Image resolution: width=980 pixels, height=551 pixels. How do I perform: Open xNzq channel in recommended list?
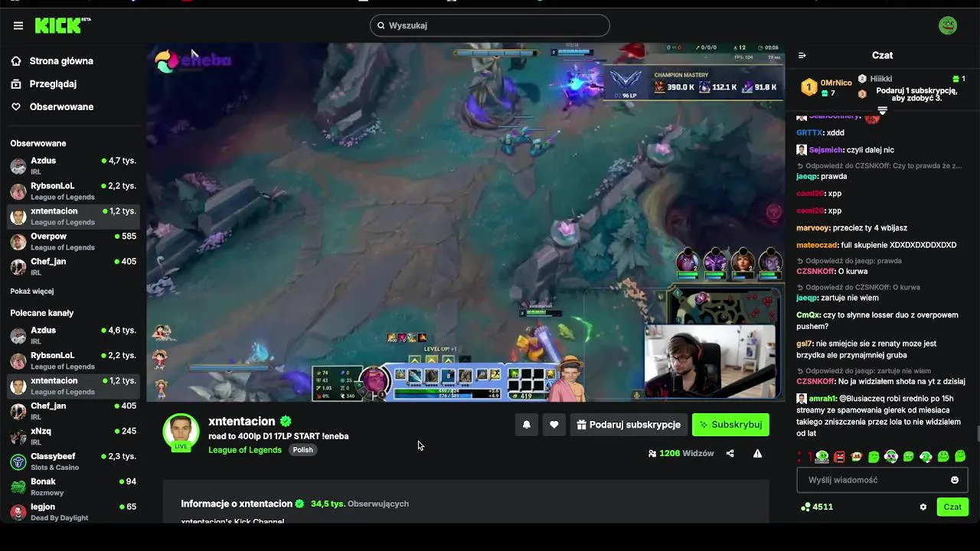click(x=73, y=436)
